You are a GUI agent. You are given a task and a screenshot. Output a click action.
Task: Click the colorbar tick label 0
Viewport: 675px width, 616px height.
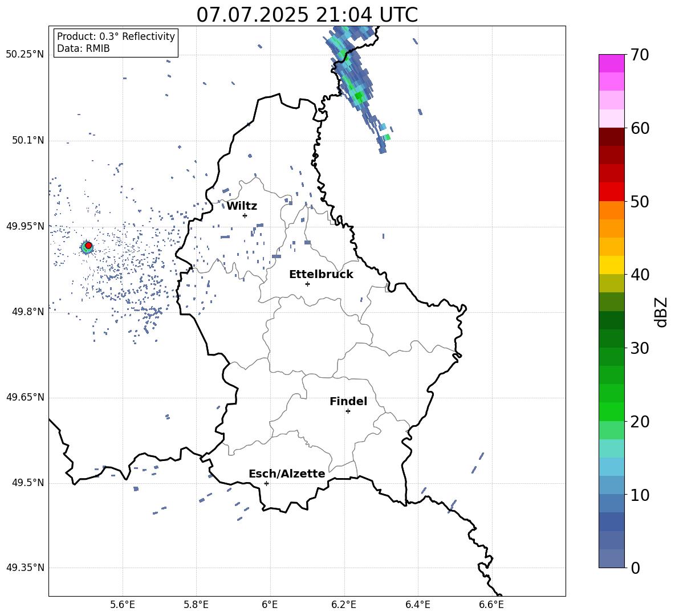pyautogui.click(x=635, y=568)
